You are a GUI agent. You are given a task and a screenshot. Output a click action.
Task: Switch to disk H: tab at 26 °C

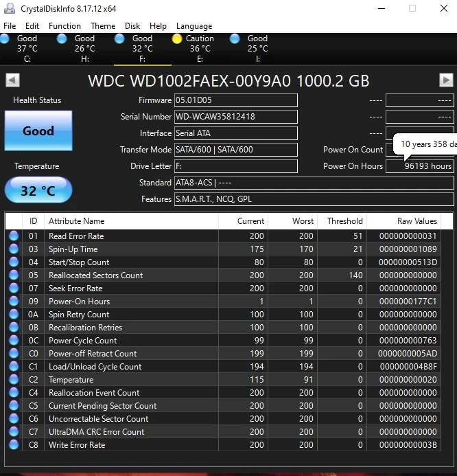pyautogui.click(x=85, y=49)
